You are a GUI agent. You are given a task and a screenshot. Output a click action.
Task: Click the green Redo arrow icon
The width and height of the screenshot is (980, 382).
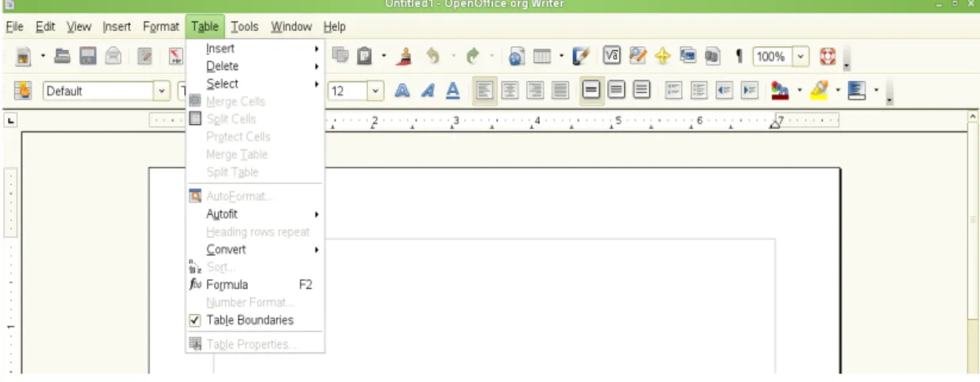pos(474,57)
